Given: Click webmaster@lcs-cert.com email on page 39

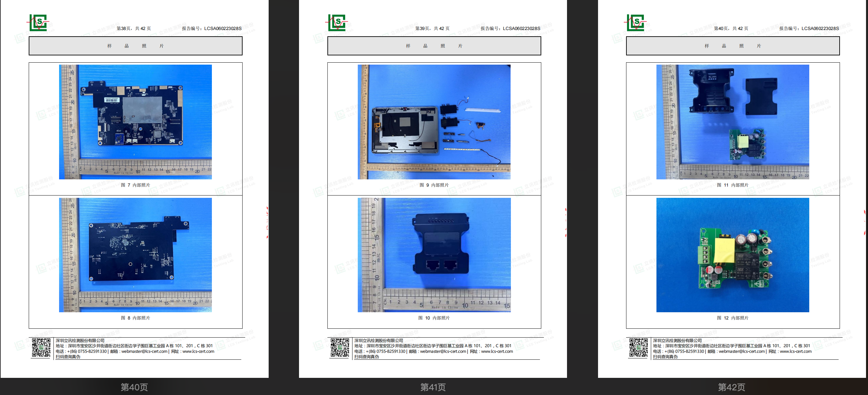Looking at the screenshot, I should click(443, 351).
